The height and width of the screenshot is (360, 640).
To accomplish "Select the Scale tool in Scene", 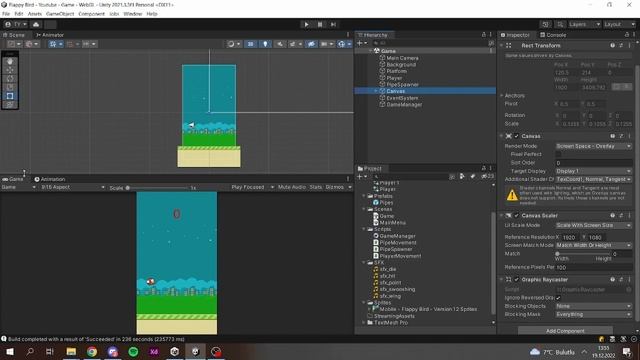I will coord(10,87).
